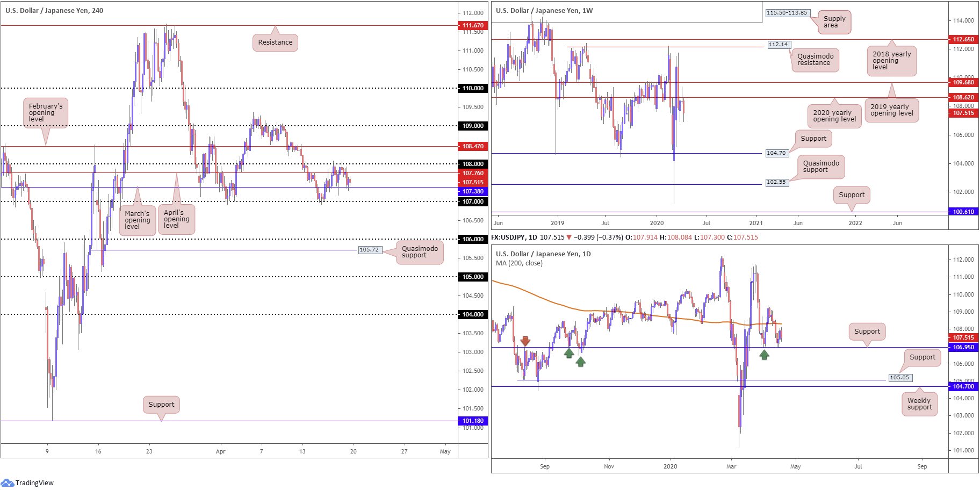Select Support callout above the 106.950 line
This screenshot has height=490, width=980.
pyautogui.click(x=867, y=332)
